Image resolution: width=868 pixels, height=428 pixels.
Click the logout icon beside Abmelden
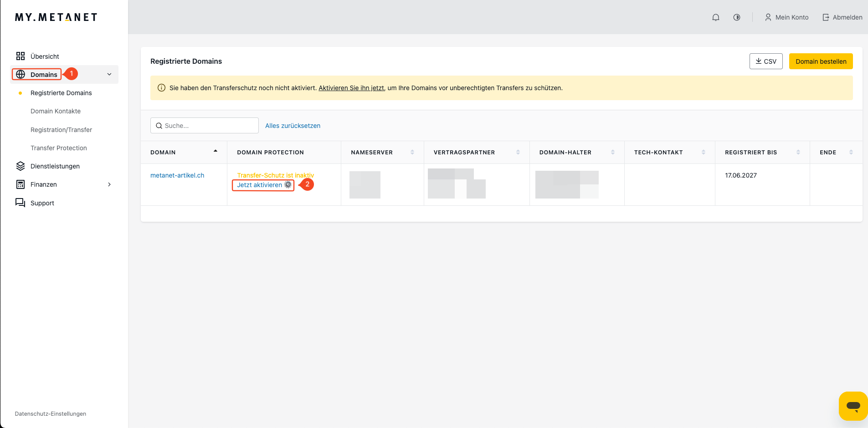click(826, 17)
